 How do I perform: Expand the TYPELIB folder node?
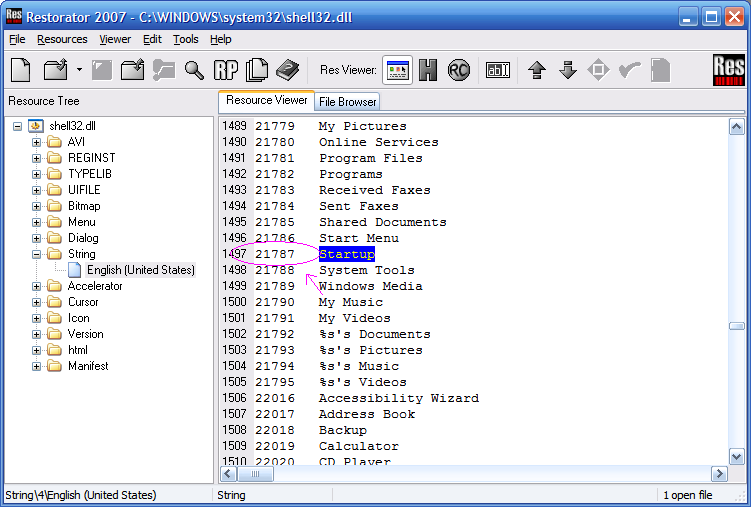pyautogui.click(x=36, y=174)
